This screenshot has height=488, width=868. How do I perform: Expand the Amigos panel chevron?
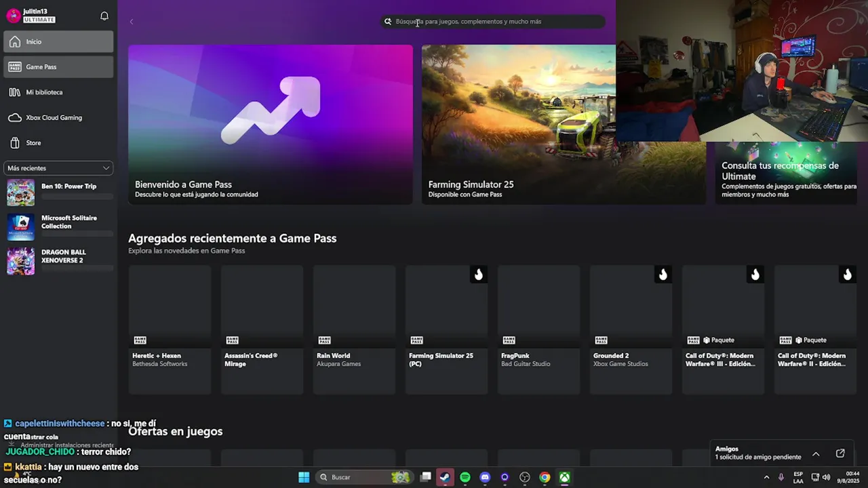(x=816, y=453)
